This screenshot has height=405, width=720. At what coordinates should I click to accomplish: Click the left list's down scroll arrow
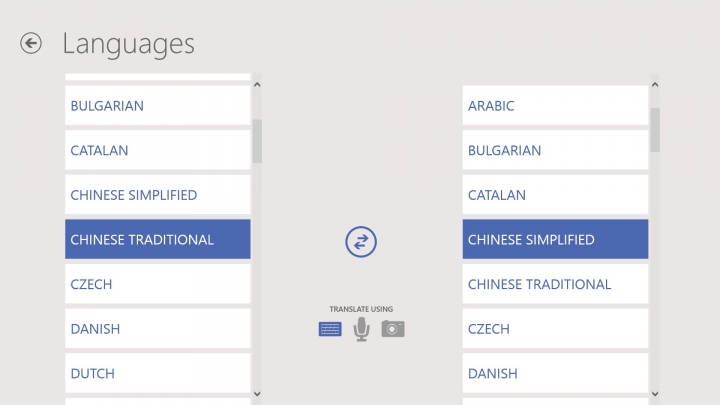tap(257, 394)
